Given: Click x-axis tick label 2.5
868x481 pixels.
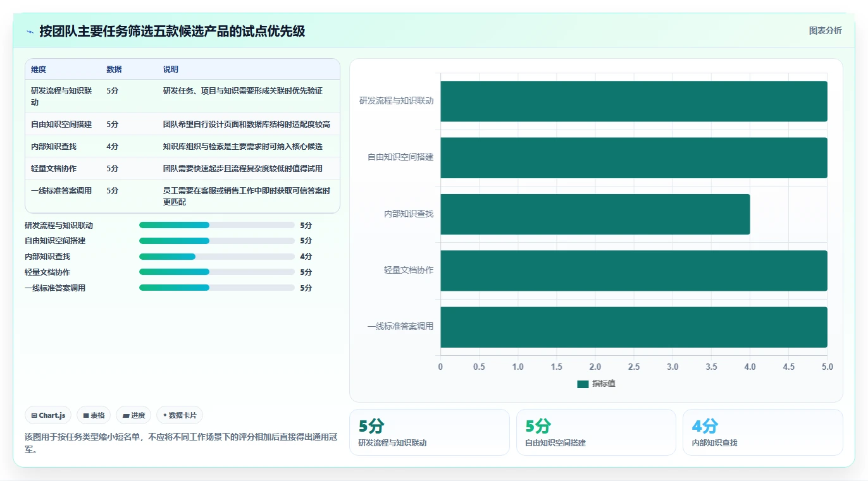Looking at the screenshot, I should (x=634, y=367).
